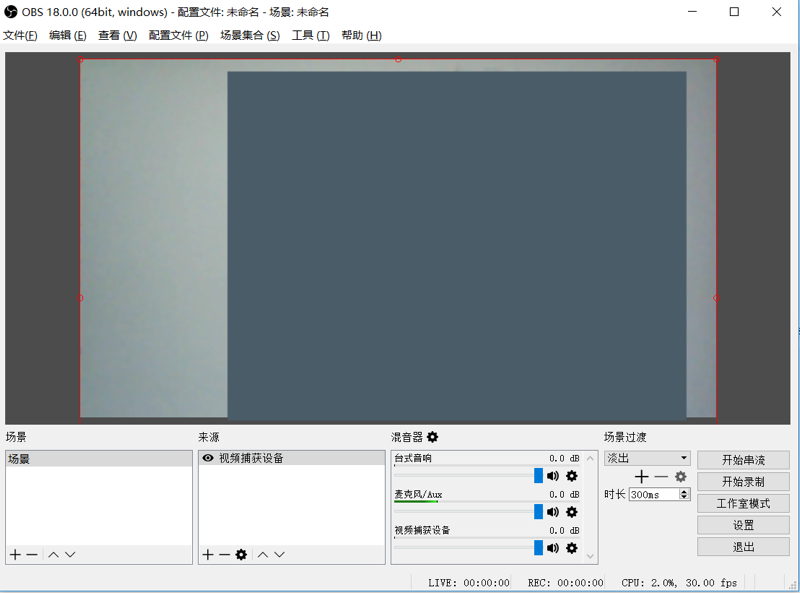Open the 帮助(H) menu
The image size is (800, 593).
[361, 35]
